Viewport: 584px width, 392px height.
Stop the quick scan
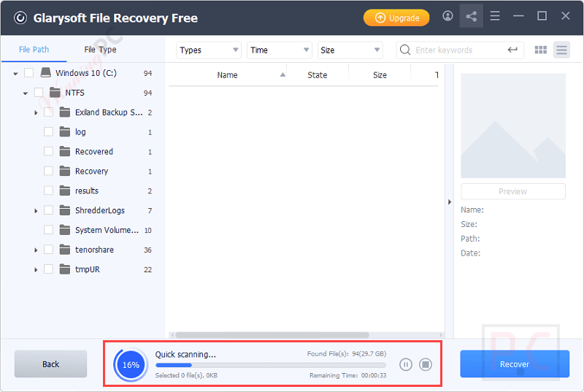[x=426, y=364]
